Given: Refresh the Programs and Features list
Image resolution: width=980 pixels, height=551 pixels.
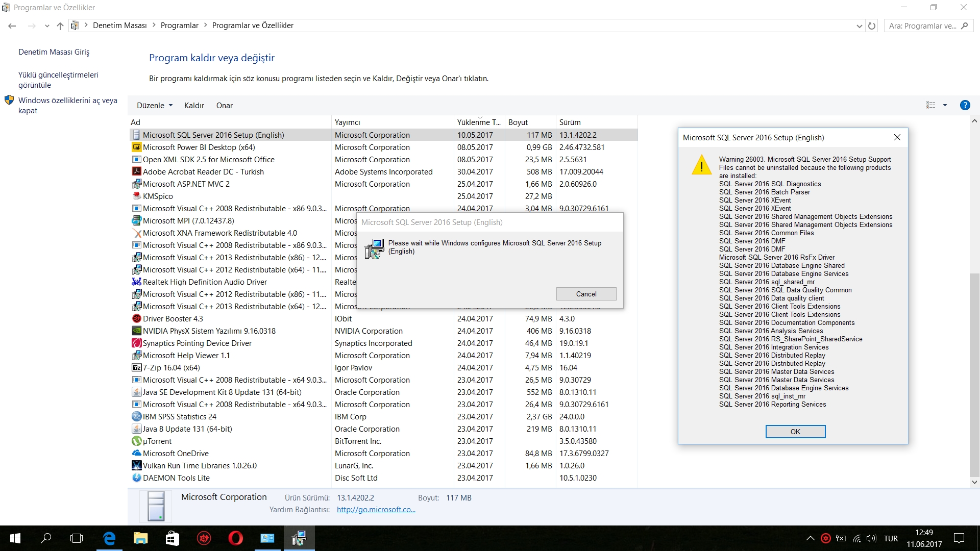Looking at the screenshot, I should pos(872,26).
